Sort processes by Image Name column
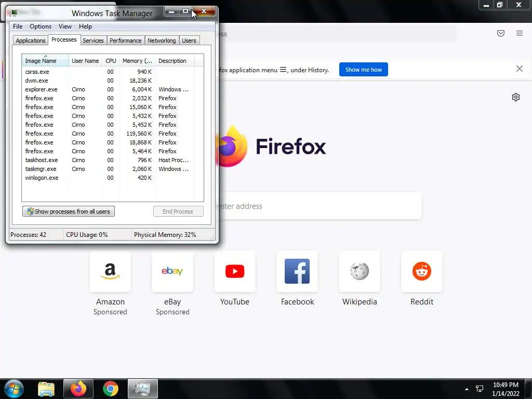This screenshot has width=532, height=399. [46, 61]
